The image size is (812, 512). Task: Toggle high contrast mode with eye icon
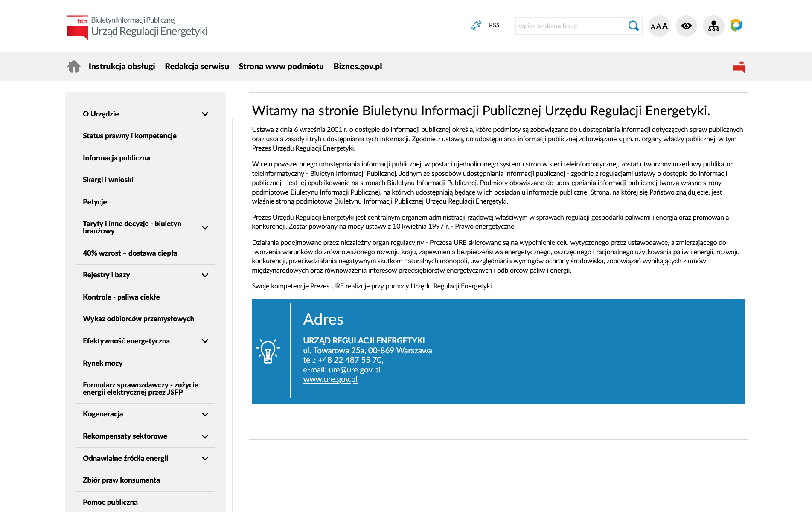tap(686, 26)
